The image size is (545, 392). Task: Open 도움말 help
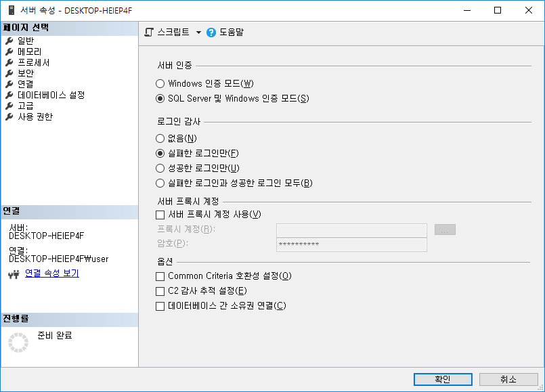coord(232,32)
